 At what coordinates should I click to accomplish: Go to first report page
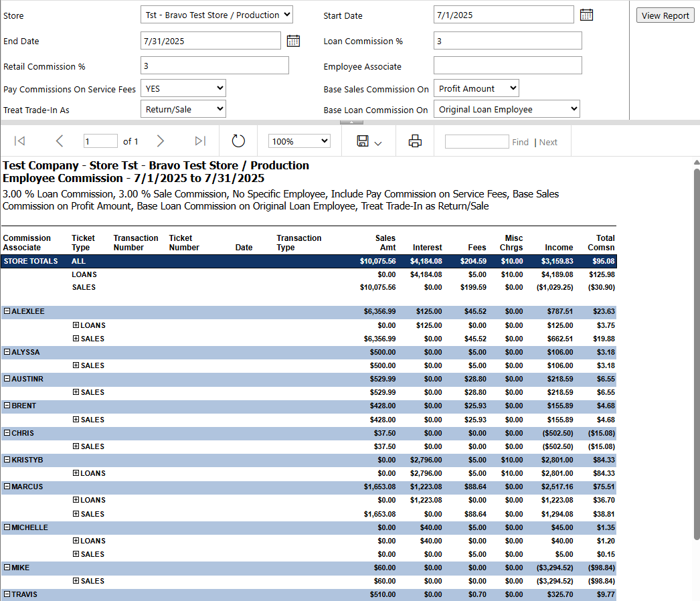pyautogui.click(x=19, y=141)
